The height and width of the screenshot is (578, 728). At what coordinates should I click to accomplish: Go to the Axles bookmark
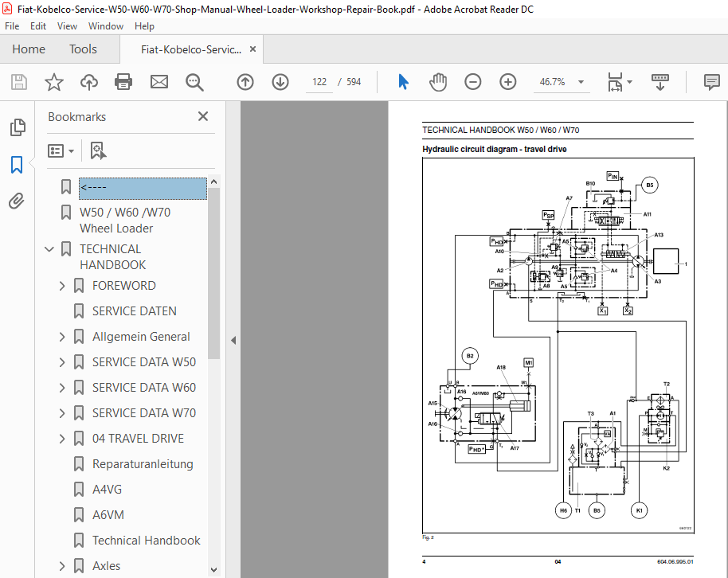pyautogui.click(x=106, y=566)
